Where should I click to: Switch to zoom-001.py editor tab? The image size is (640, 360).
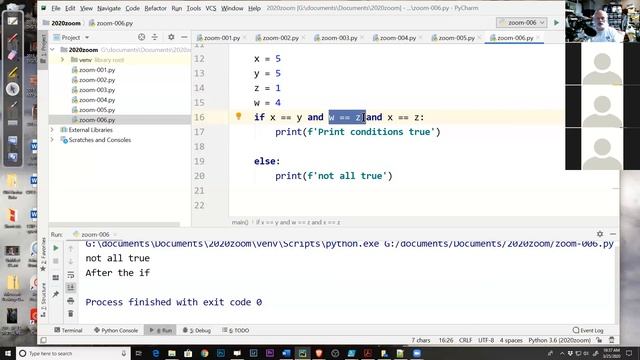[222, 38]
